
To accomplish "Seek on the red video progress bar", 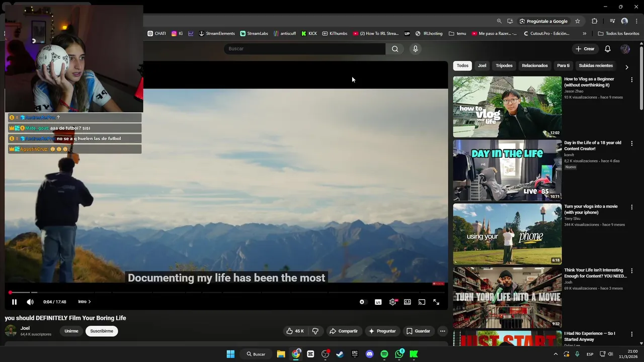I will pos(226,292).
